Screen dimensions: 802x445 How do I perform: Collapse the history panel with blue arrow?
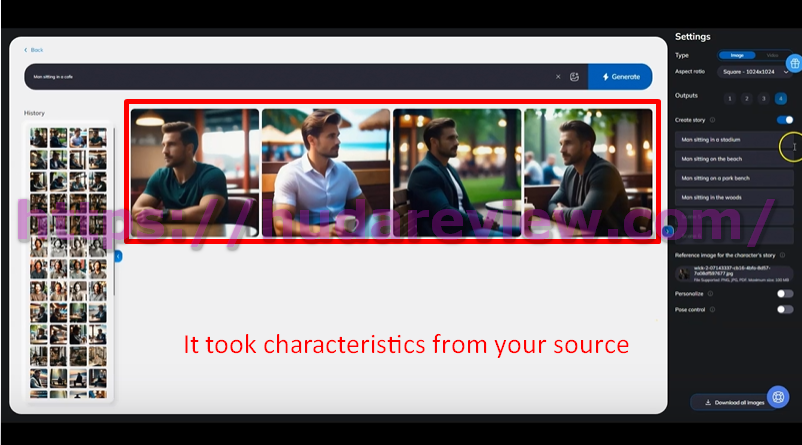[x=118, y=256]
